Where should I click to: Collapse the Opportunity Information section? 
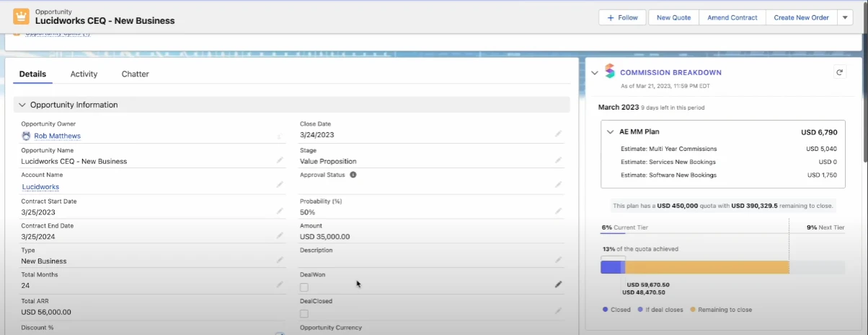click(22, 105)
